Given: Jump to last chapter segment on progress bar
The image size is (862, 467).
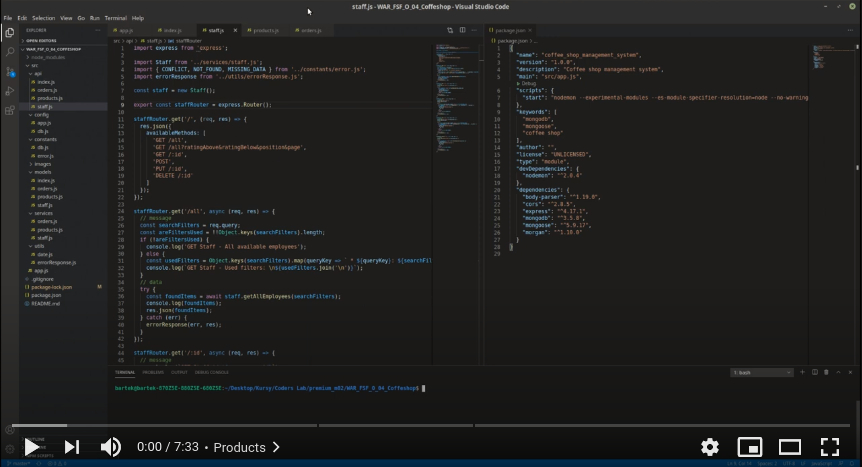Looking at the screenshot, I should (662, 425).
